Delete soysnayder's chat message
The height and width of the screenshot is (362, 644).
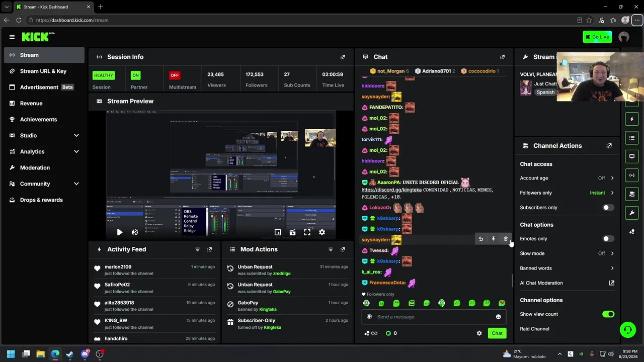tap(506, 239)
